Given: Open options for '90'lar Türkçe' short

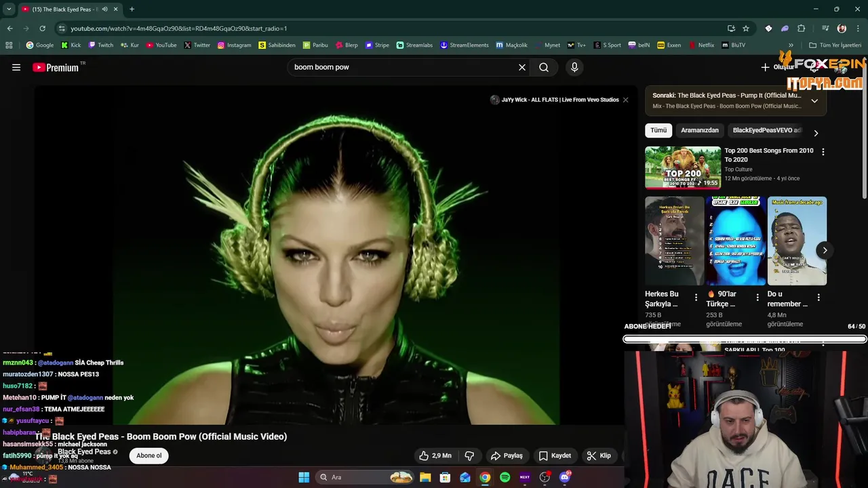Looking at the screenshot, I should pos(757,298).
